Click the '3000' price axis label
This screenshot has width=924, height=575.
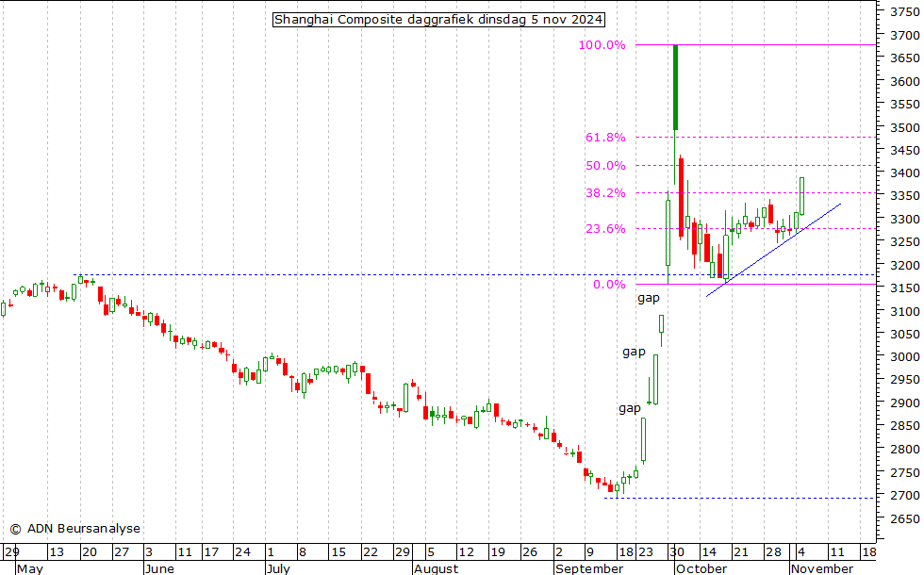(x=904, y=357)
